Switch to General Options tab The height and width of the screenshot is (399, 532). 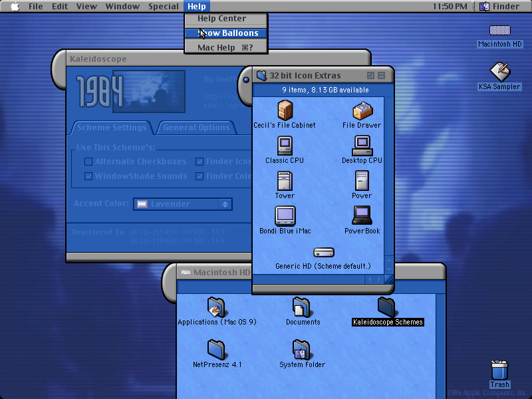196,128
